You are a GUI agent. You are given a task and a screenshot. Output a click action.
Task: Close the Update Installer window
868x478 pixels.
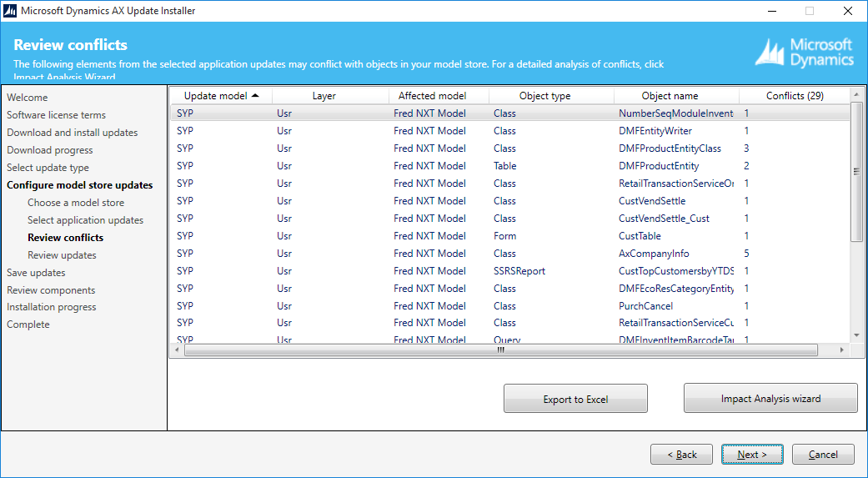847,11
